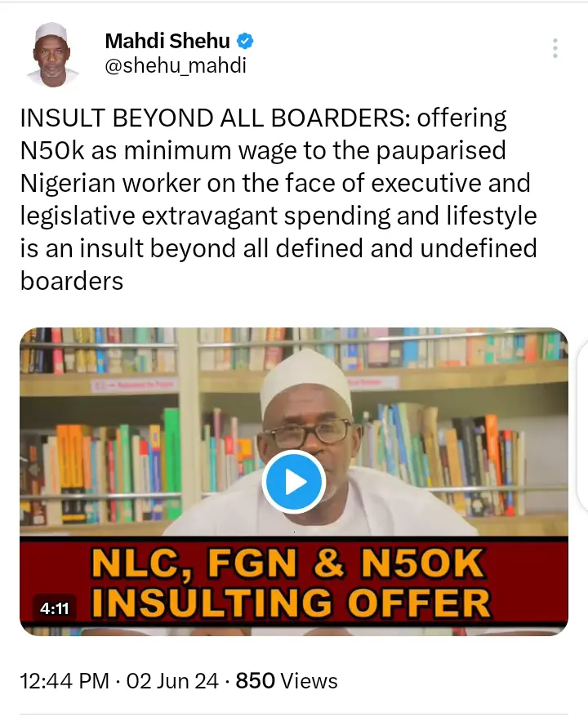Click the man's white cap in the video
This screenshot has height=726, width=588.
pos(305,380)
